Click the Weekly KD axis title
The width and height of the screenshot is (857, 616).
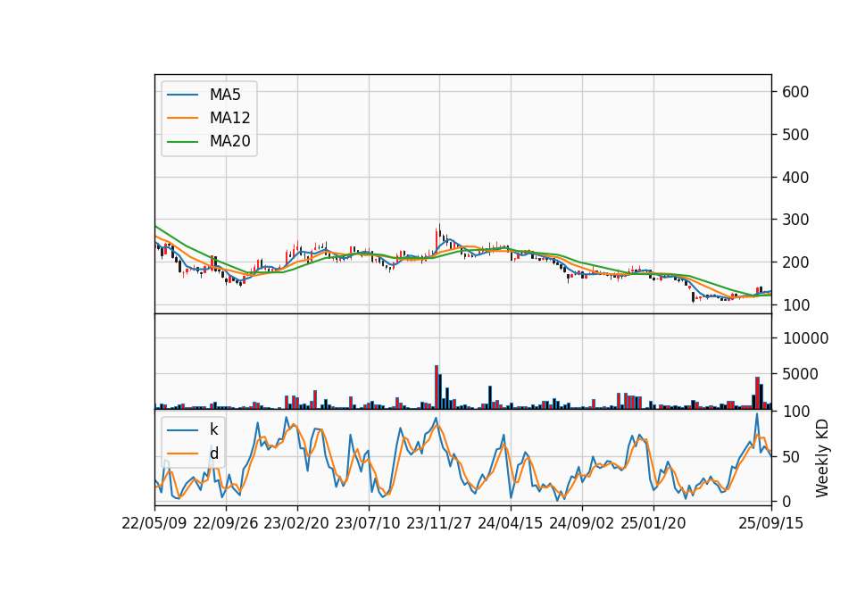[x=822, y=458]
